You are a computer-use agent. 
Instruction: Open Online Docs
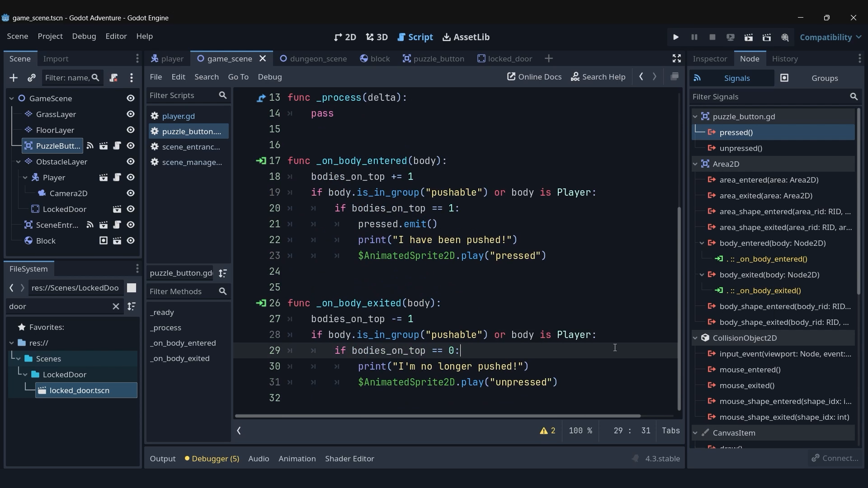(x=534, y=77)
